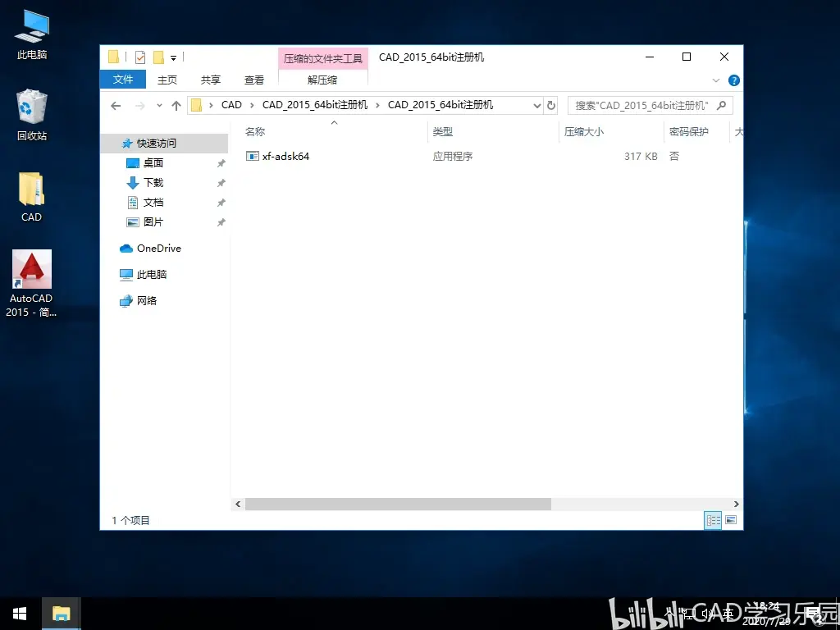Open 桌面 in the navigation pane

153,163
